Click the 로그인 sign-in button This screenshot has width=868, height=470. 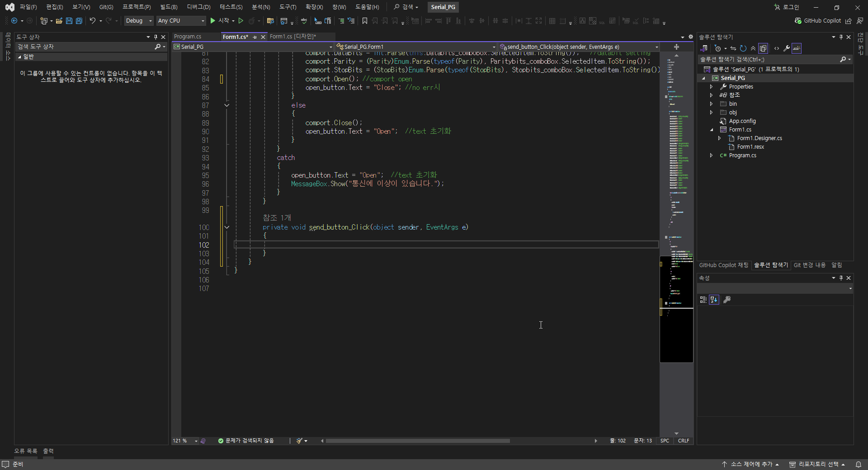[x=786, y=7]
